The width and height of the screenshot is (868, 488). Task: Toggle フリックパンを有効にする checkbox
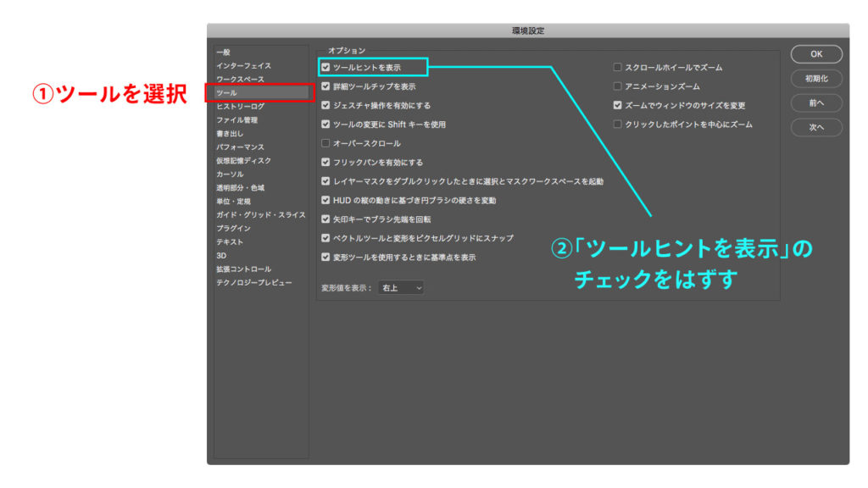point(326,162)
